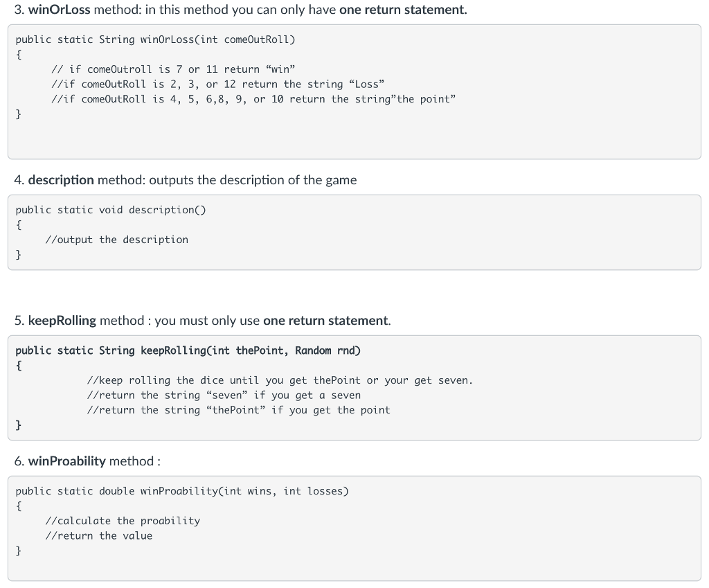Click the '//return the value' comment
Screen dimensions: 709x588
[x=98, y=536]
